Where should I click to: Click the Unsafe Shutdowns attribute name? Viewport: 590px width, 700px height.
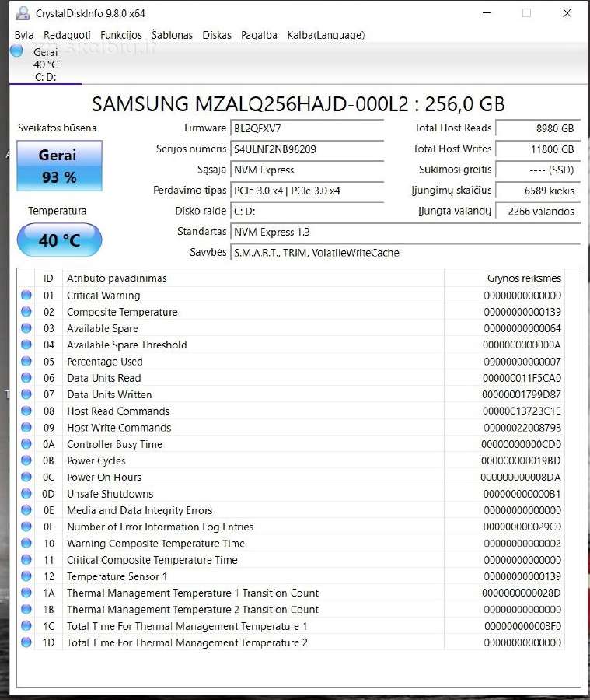110,494
